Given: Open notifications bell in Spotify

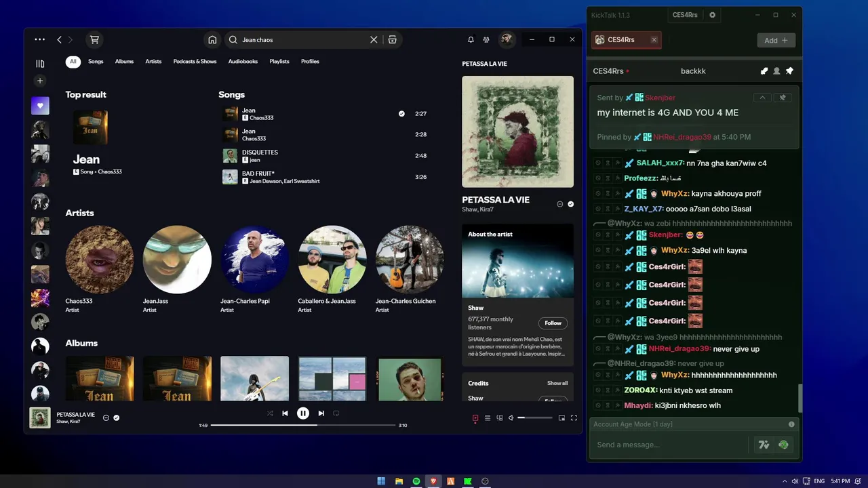Looking at the screenshot, I should click(x=471, y=39).
